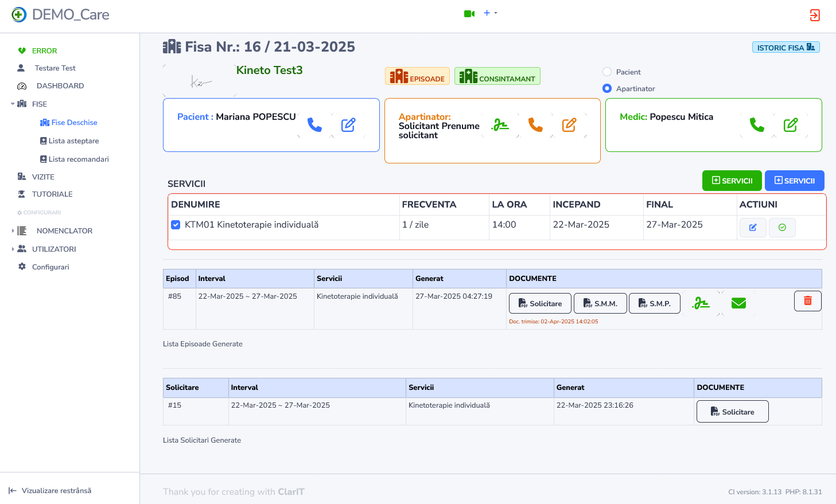Expand the NOMENCLATOR menu arrow
836x504 pixels.
(13, 231)
